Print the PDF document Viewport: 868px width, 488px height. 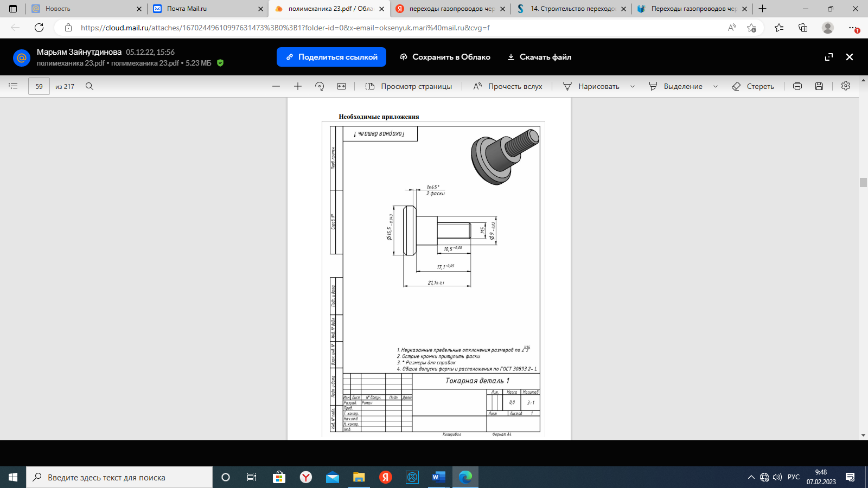pos(797,86)
